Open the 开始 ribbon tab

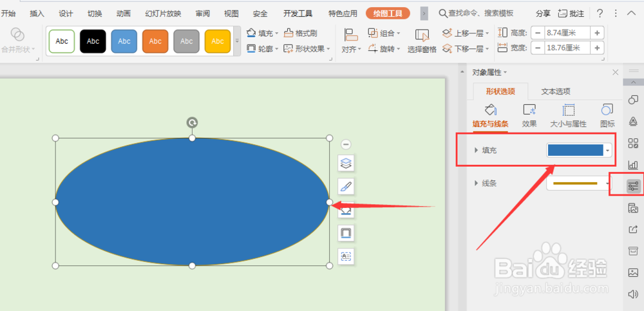click(x=8, y=14)
